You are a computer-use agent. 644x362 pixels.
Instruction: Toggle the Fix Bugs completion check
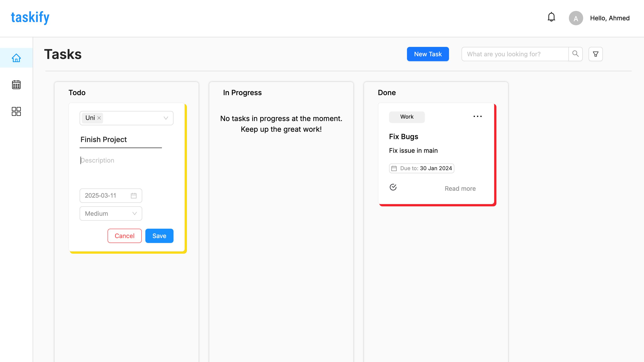pyautogui.click(x=393, y=187)
